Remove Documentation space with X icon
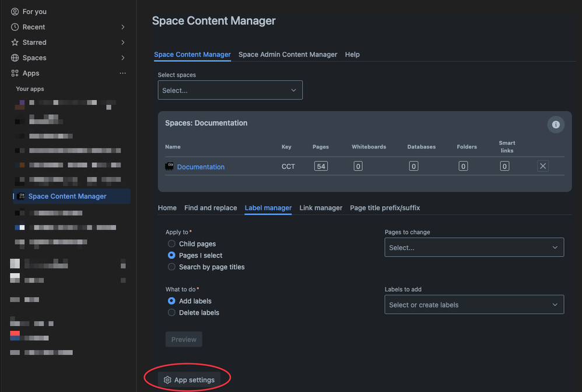Screen dimensions: 582x392 (x=542, y=167)
